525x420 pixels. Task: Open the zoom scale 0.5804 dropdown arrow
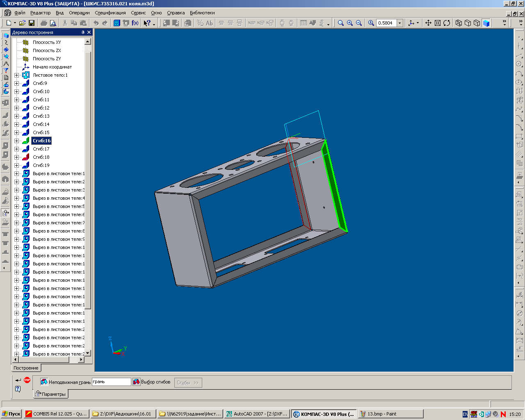[x=399, y=23]
